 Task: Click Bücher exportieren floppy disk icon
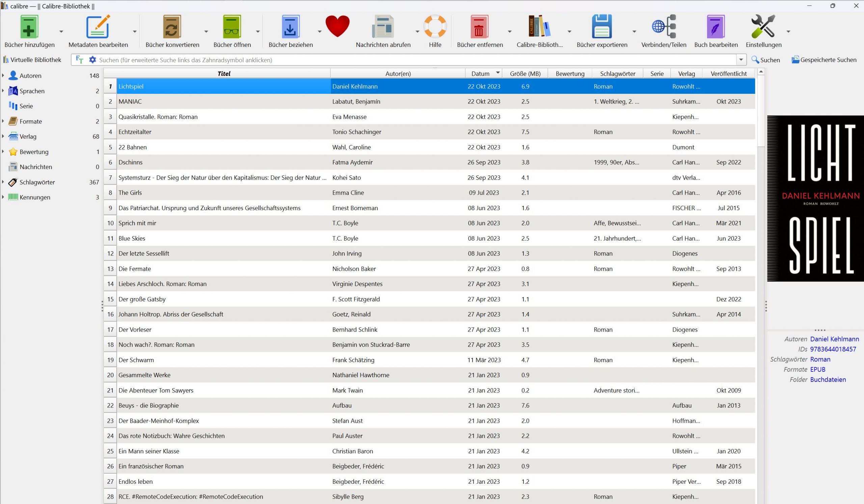point(602,26)
